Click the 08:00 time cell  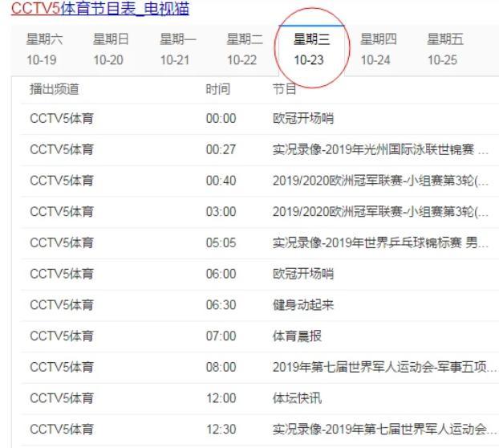coord(221,367)
